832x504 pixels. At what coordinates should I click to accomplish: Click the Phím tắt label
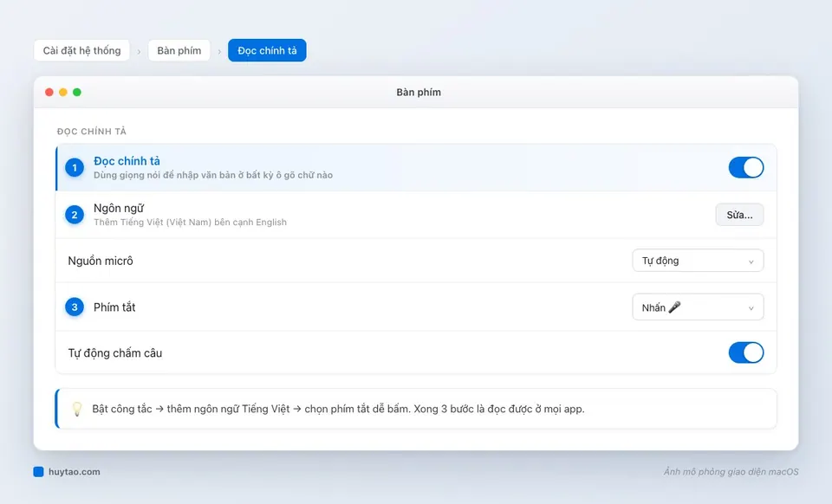(x=114, y=307)
